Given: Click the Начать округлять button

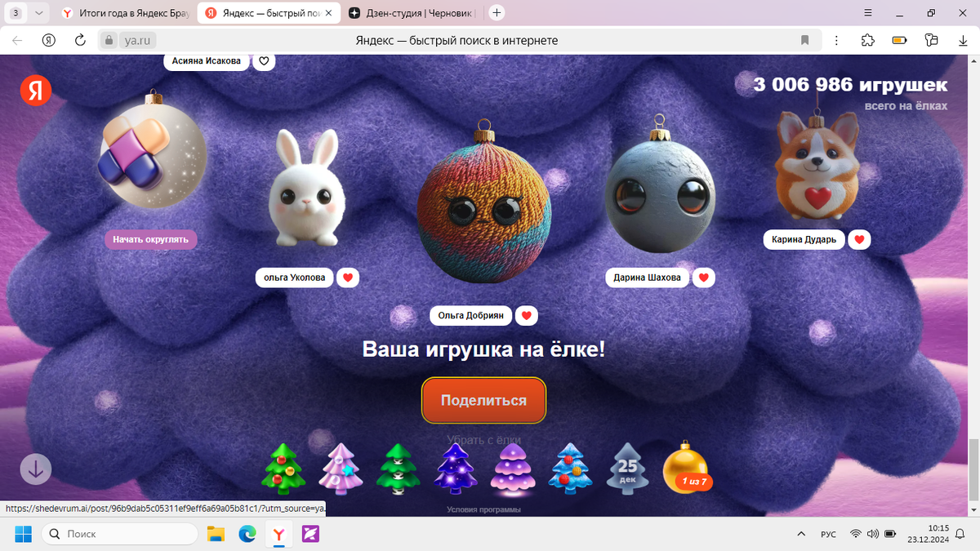Looking at the screenshot, I should 150,239.
